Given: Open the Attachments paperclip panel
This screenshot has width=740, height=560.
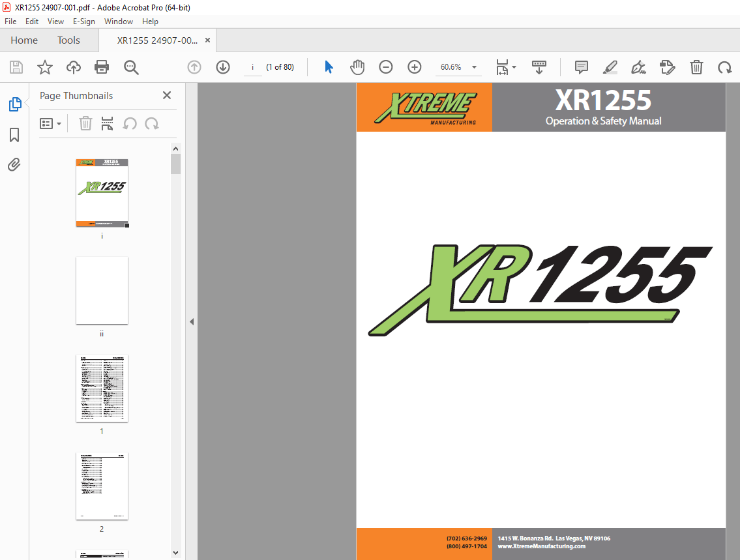Looking at the screenshot, I should point(14,164).
